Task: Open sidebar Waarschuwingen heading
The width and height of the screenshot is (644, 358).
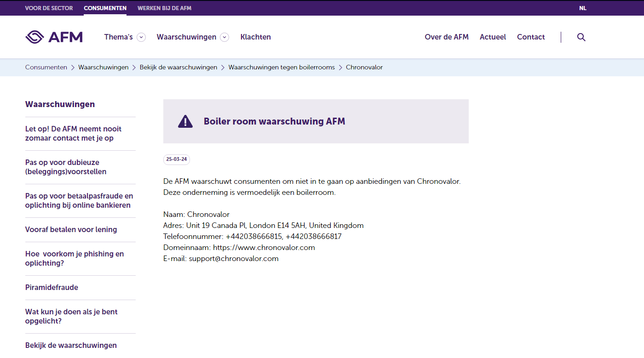Action: pyautogui.click(x=60, y=104)
